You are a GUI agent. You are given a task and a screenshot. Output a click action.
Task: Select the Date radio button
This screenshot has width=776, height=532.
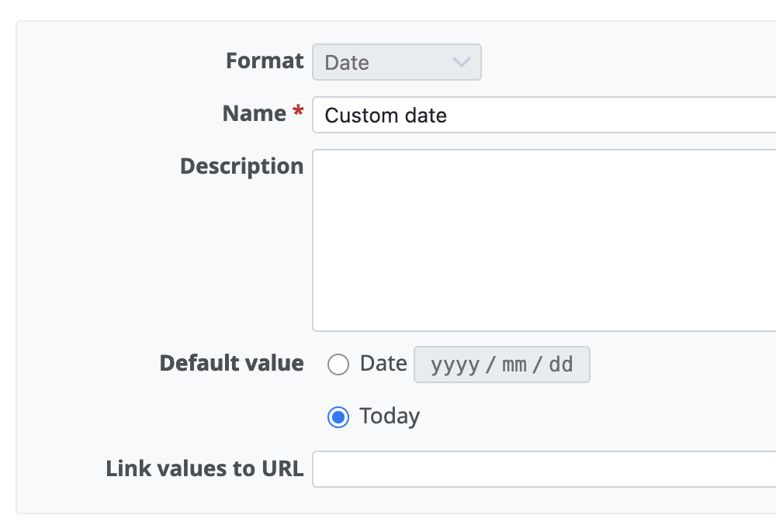(x=338, y=364)
